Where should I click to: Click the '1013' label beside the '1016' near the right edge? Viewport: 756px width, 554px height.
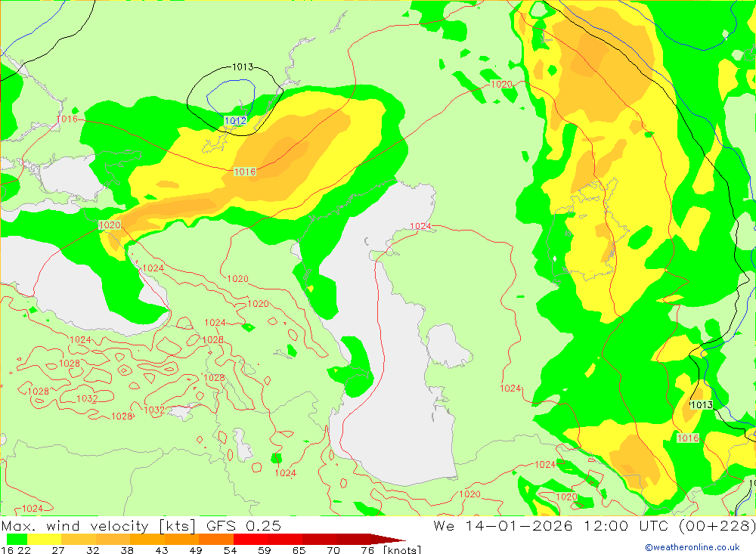tap(702, 405)
